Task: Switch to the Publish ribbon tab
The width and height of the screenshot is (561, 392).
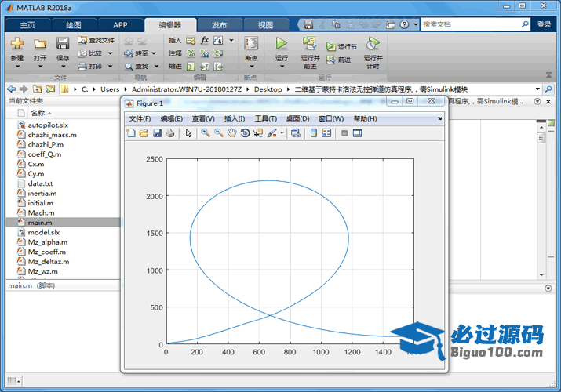Action: [219, 25]
